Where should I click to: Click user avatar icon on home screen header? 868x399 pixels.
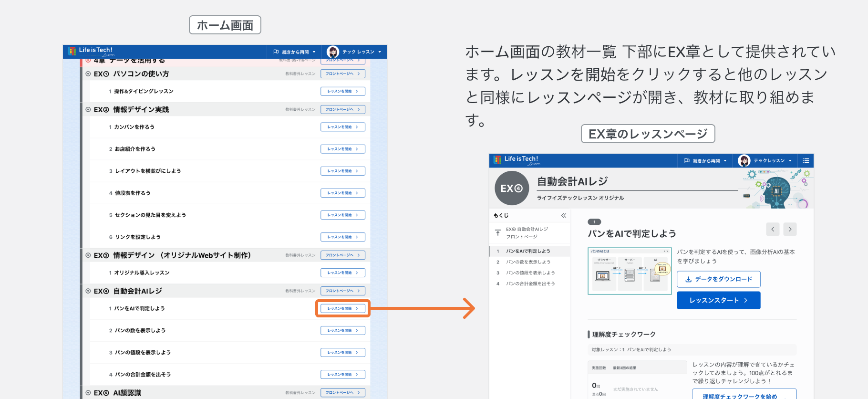tap(333, 52)
